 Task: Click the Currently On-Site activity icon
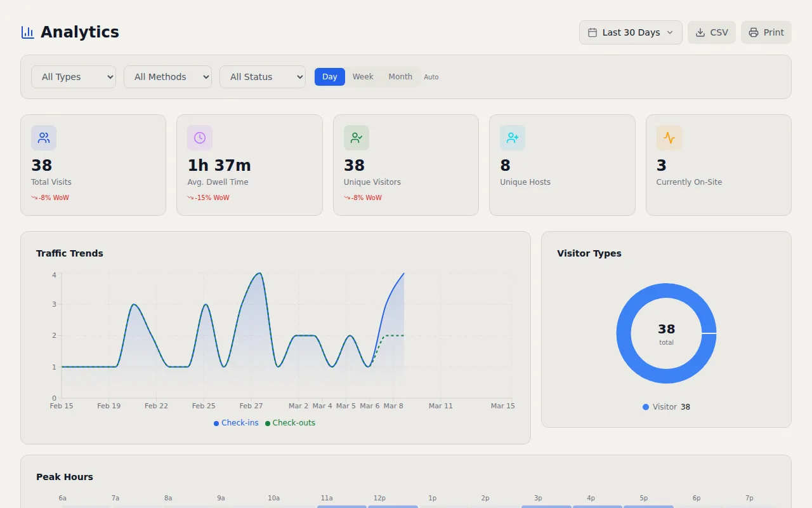669,137
